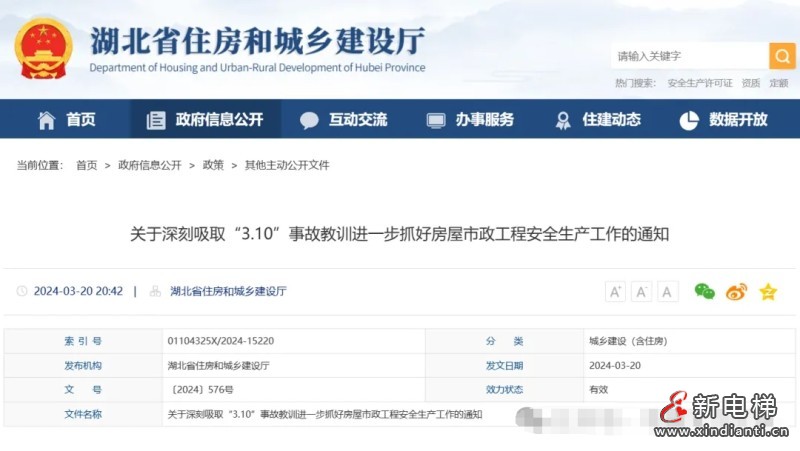Click the article title about 3.10 事故

coord(399,234)
